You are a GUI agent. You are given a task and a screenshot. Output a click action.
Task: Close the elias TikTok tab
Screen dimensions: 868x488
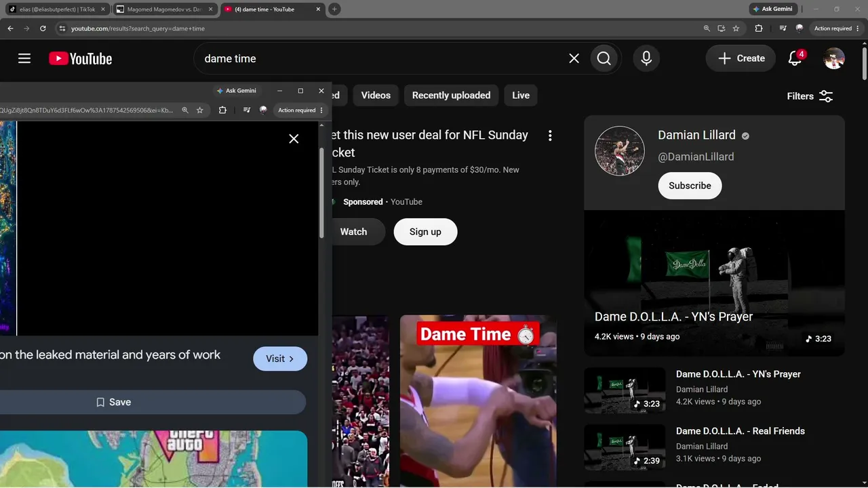click(x=103, y=9)
